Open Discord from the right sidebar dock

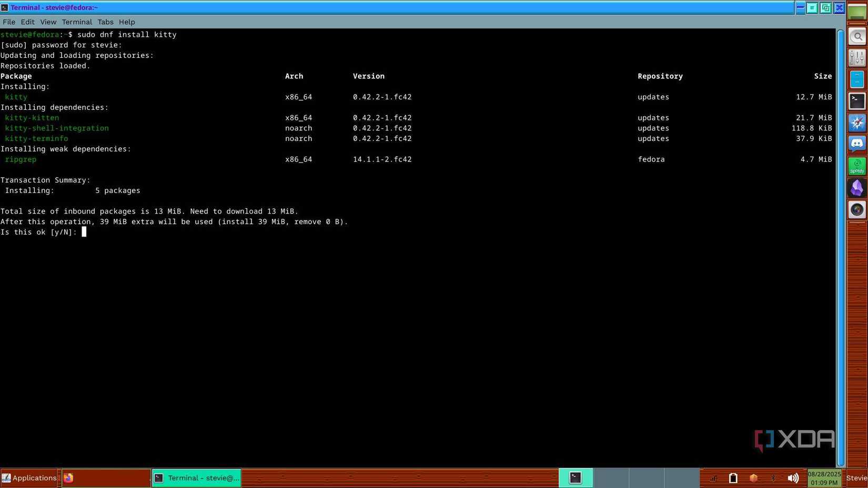[x=856, y=144]
